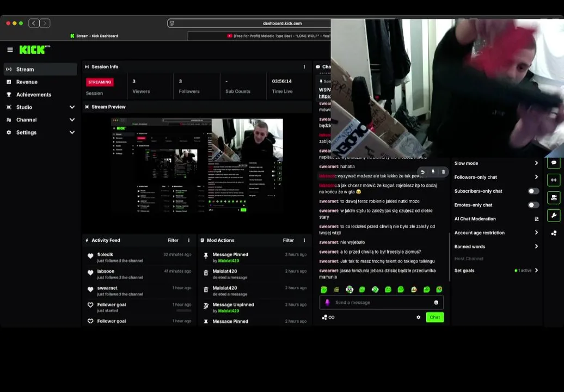Click the 03:56:14 Time Live value
The height and width of the screenshot is (392, 564).
pyautogui.click(x=281, y=81)
